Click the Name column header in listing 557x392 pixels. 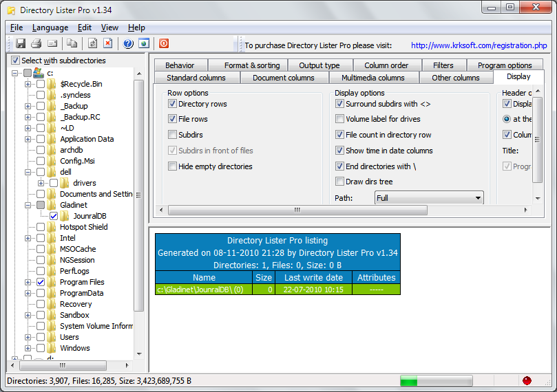click(x=204, y=277)
